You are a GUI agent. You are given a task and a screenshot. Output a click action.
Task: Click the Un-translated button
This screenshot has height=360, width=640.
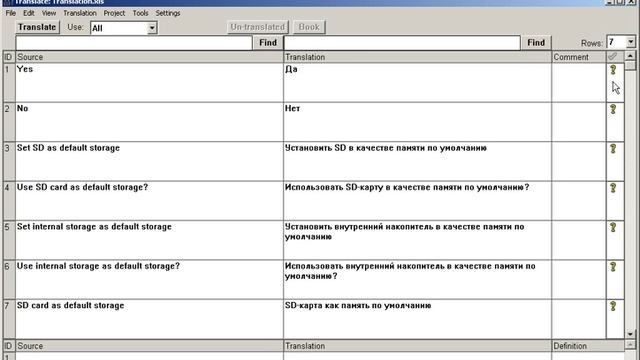[x=258, y=27]
